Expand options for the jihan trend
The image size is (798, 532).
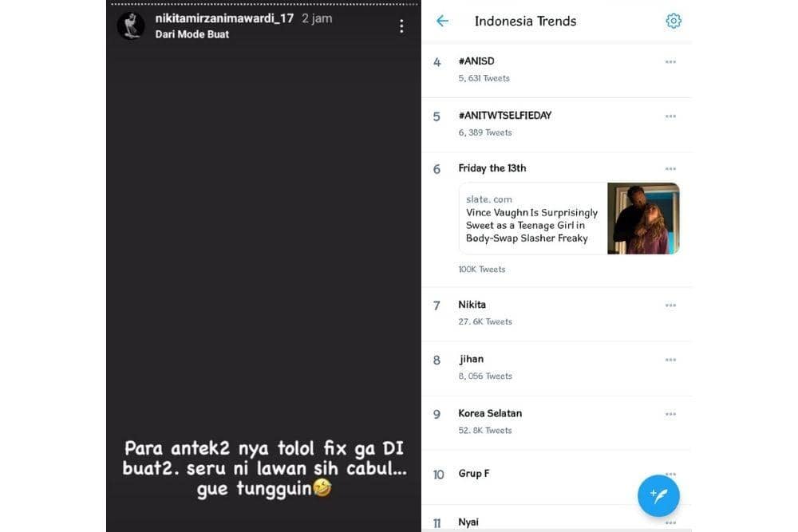(671, 360)
